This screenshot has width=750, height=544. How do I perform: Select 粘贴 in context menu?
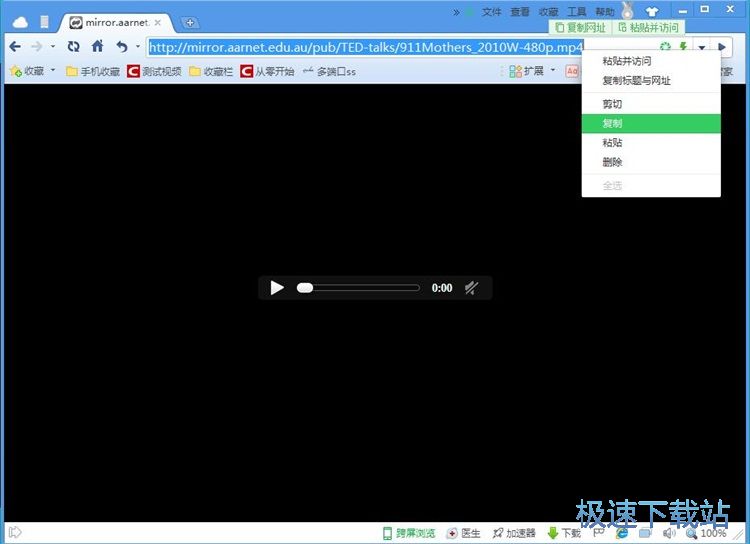tap(651, 143)
